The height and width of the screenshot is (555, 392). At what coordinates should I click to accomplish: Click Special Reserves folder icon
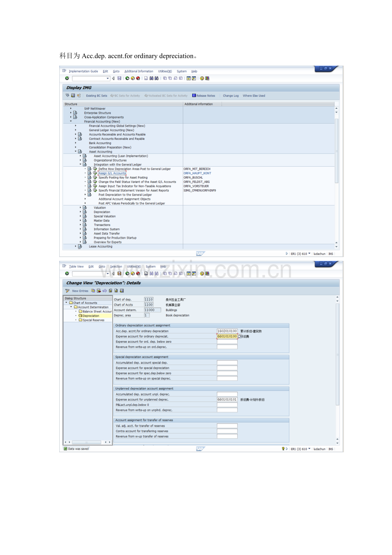click(81, 320)
